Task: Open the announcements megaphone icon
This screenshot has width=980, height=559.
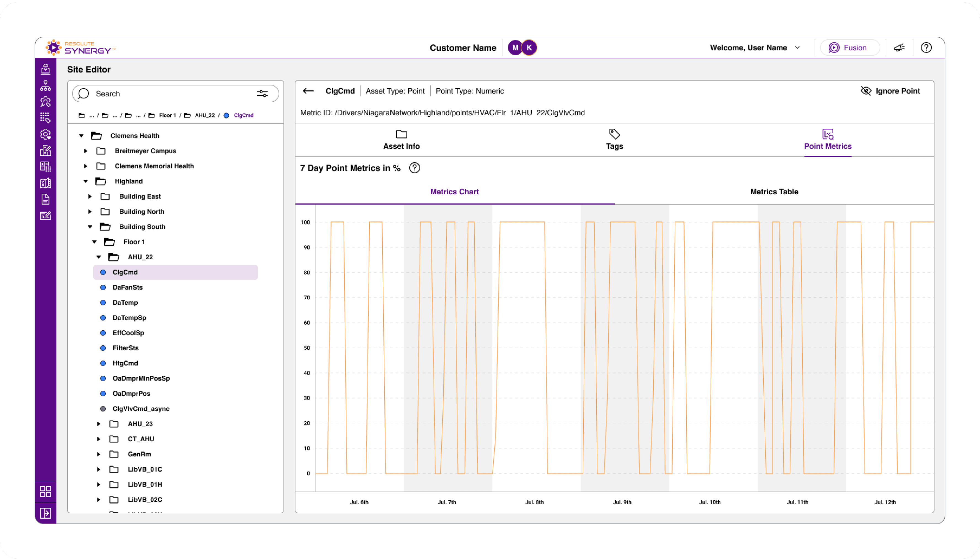Action: 899,48
